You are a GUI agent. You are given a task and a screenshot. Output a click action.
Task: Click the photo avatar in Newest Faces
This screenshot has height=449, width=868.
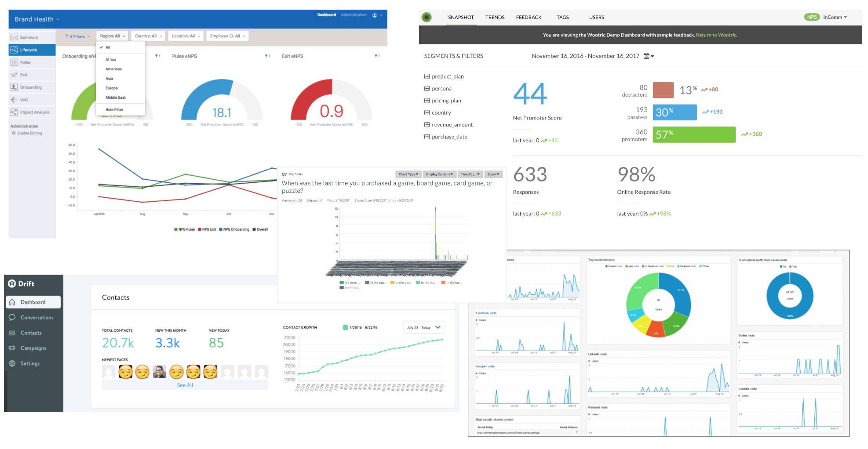[160, 372]
